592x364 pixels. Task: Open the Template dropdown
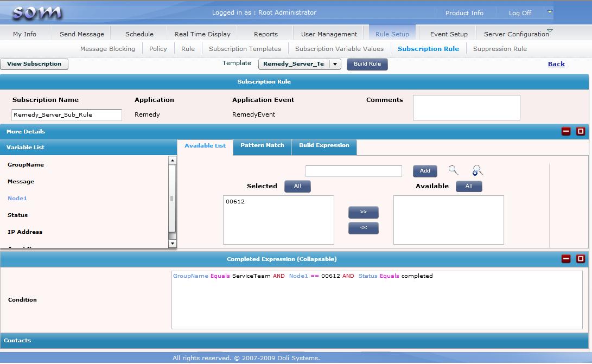[335, 64]
